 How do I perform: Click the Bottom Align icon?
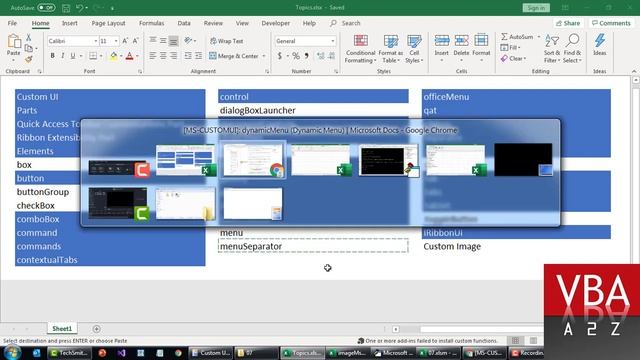[x=173, y=41]
